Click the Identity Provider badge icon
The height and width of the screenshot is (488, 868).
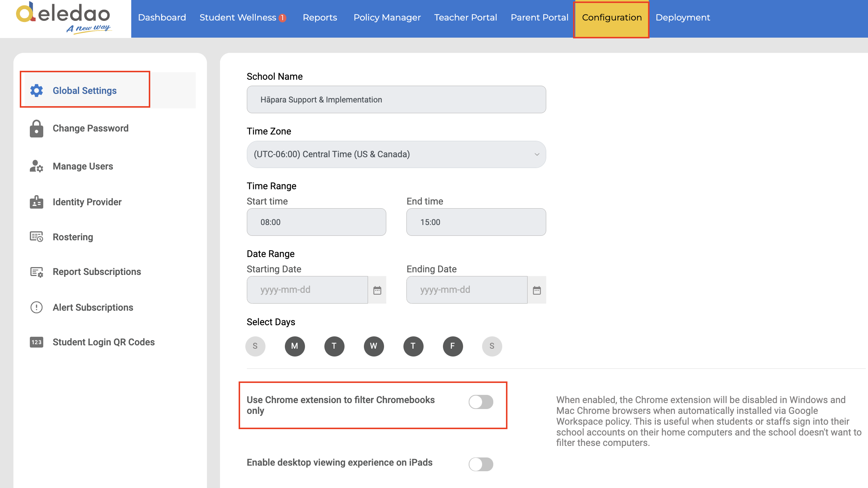[37, 202]
